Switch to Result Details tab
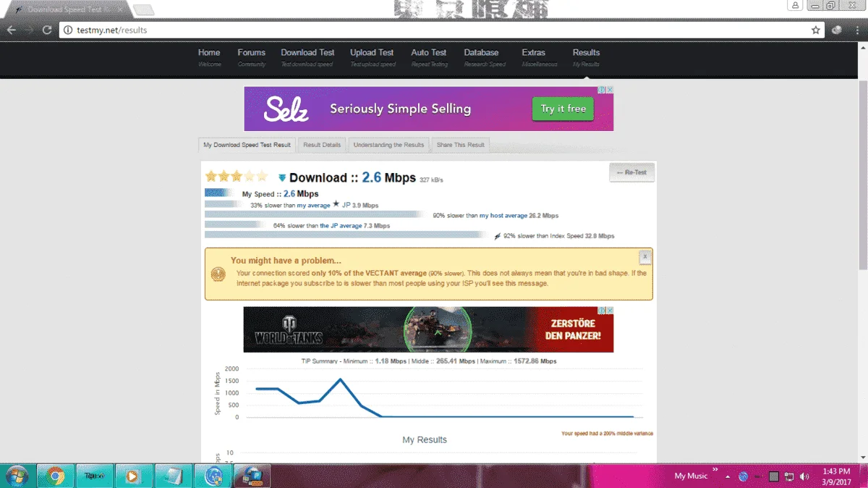Viewport: 868px width, 488px height. [x=322, y=145]
